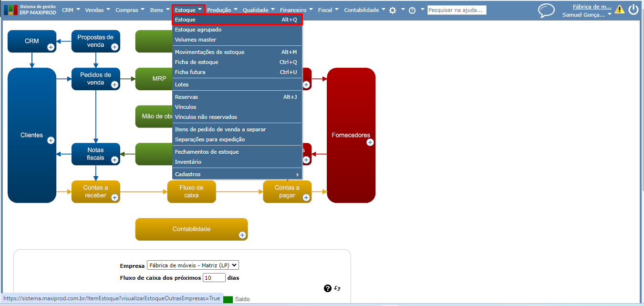
Task: Expand the Financeiro menu
Action: click(x=297, y=10)
